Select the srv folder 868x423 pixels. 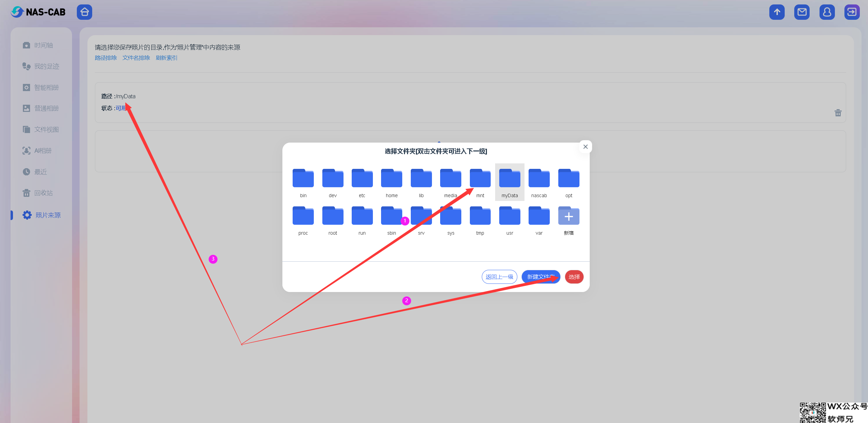tap(421, 220)
